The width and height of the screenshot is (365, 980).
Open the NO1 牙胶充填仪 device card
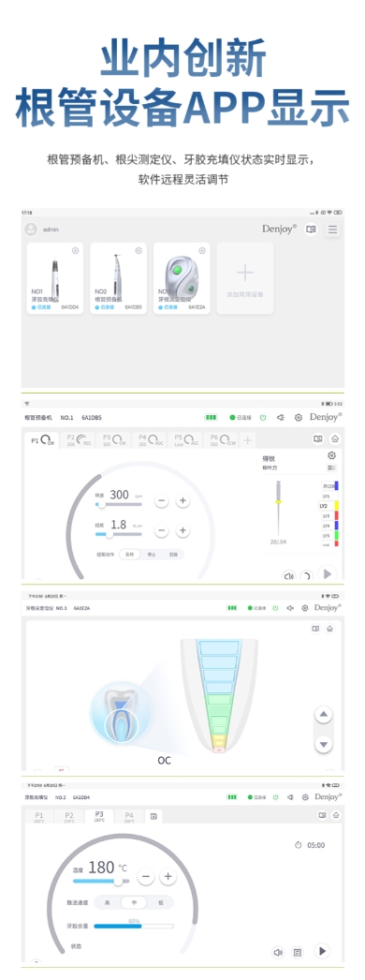point(55,278)
